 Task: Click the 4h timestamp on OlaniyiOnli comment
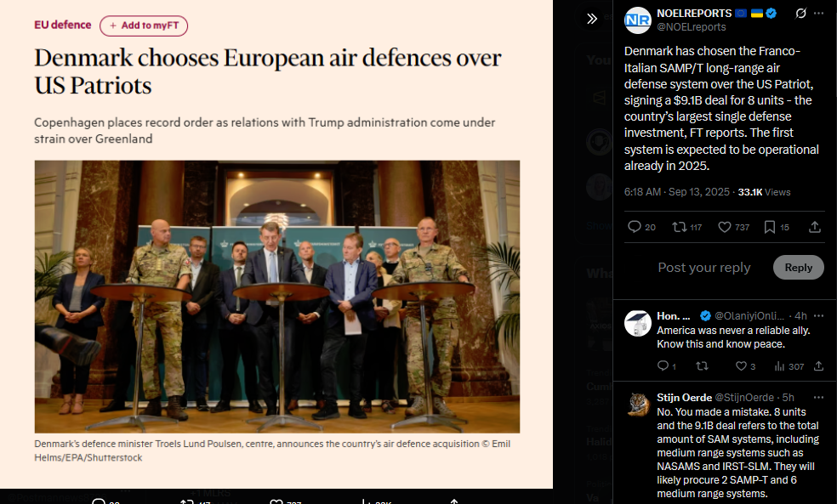pos(800,315)
